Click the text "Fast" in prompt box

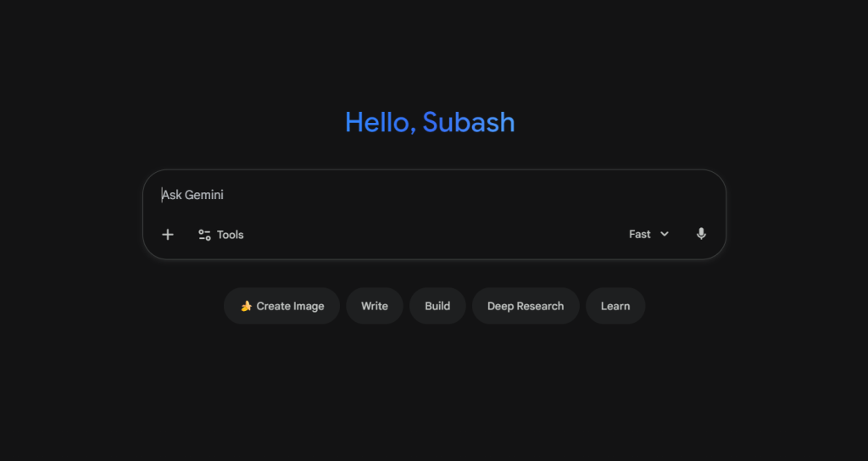click(640, 235)
